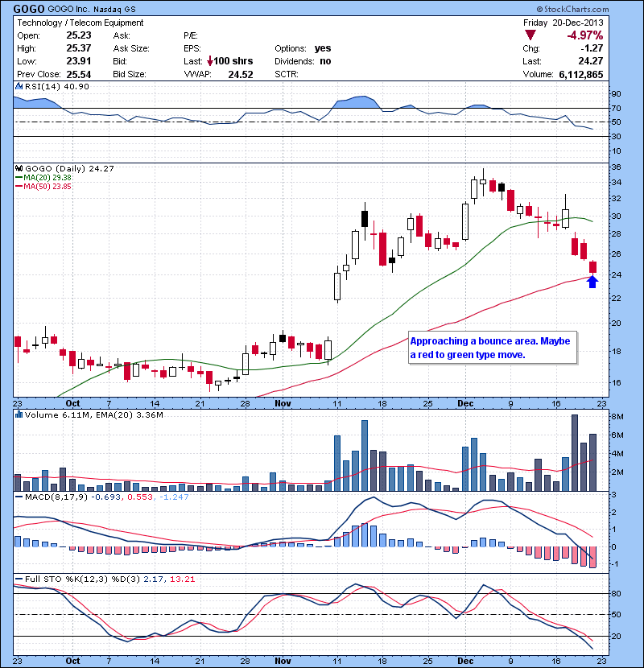
Task: Click the Low value 23.91
Action: pyautogui.click(x=79, y=61)
